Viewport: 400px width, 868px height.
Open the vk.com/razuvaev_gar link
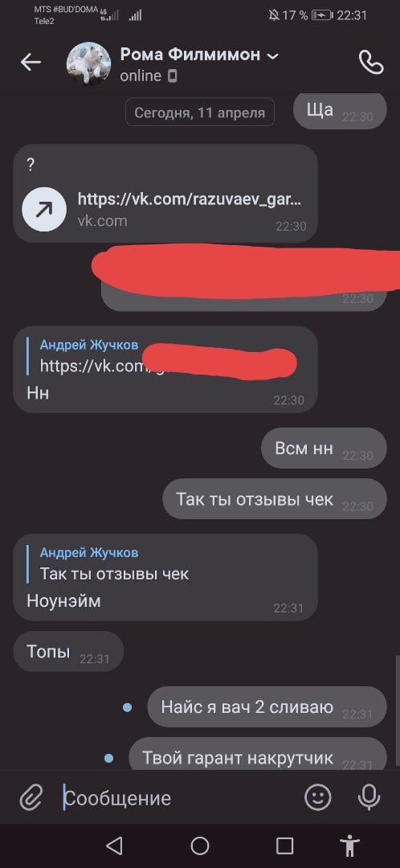tap(190, 199)
